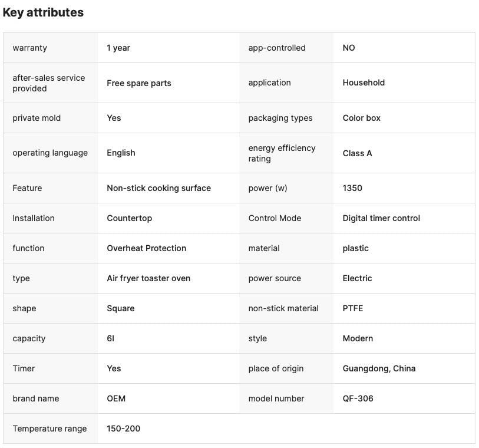
Task: Click the "Free spare parts" value
Action: 139,83
